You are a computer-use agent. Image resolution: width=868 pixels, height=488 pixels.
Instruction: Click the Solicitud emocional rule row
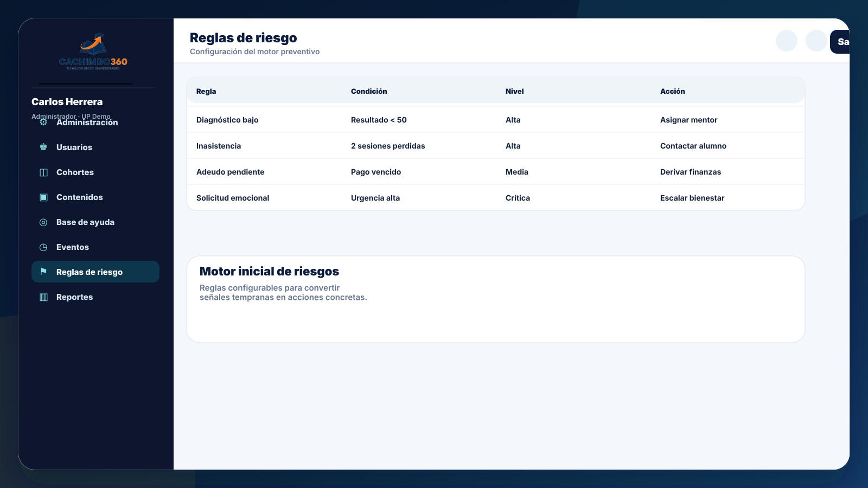click(x=496, y=198)
